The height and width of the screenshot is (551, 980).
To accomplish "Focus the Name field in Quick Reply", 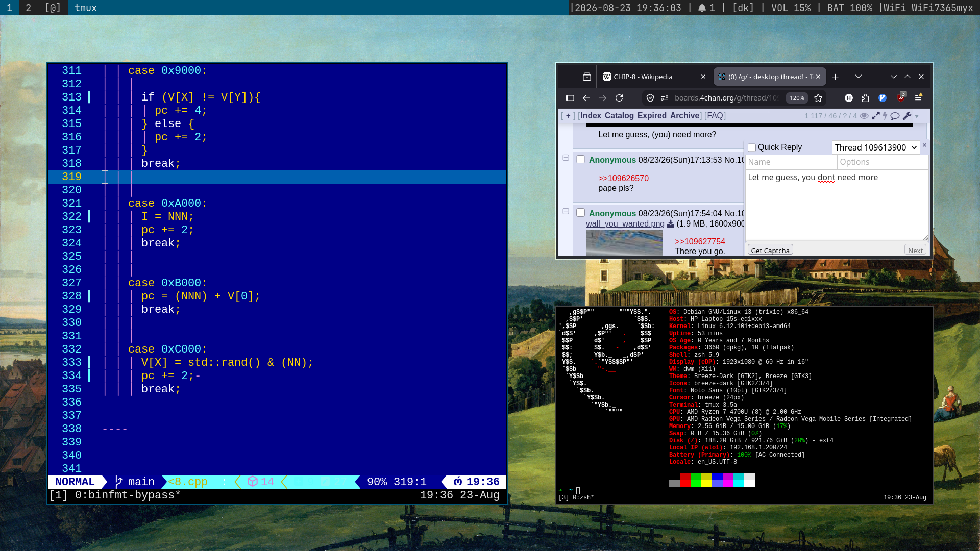I will [791, 162].
